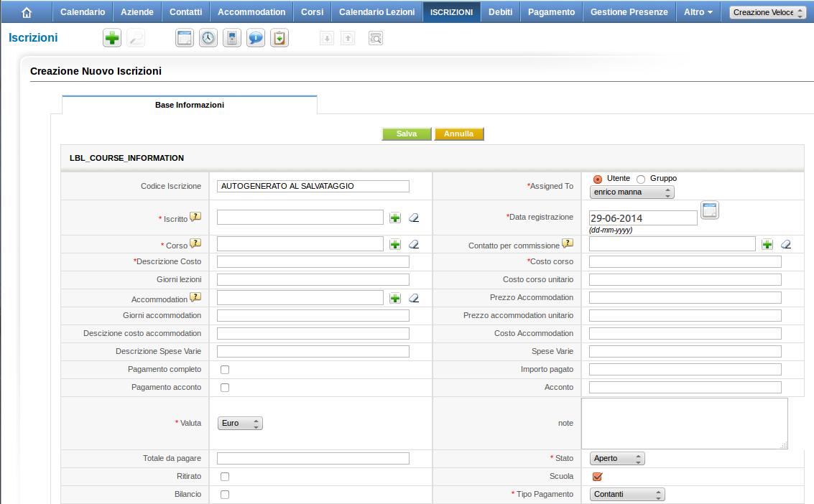Select the Gruppo radio button
This screenshot has height=504, width=814.
tap(641, 179)
